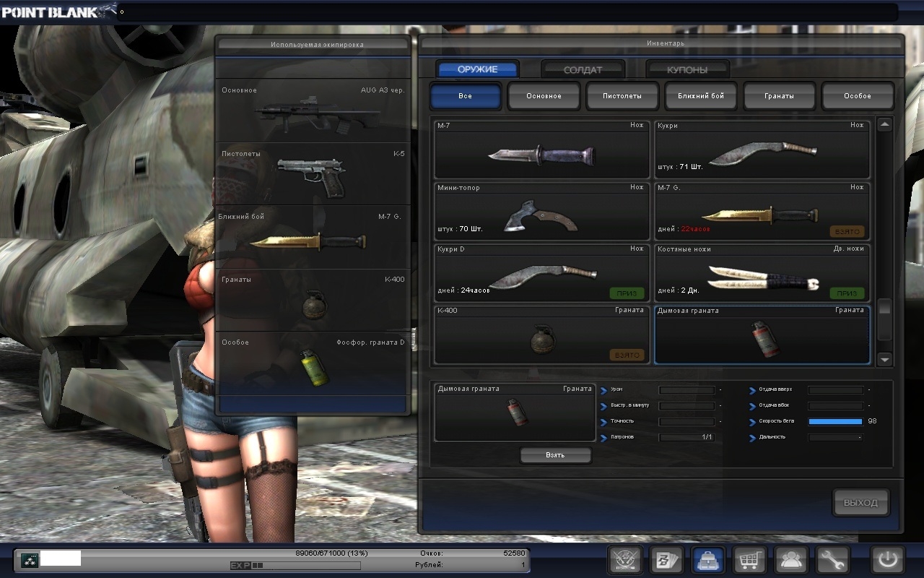Select the Кукри D item
This screenshot has width=924, height=578.
(x=542, y=273)
